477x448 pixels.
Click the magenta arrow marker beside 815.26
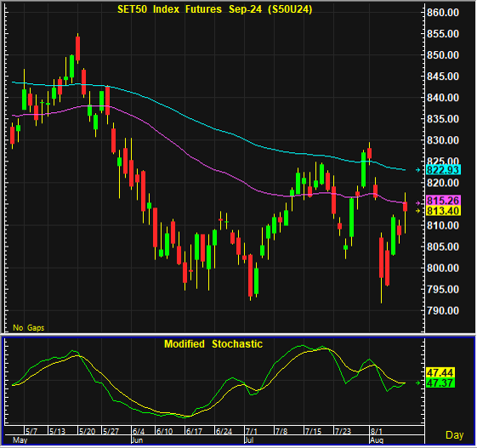(x=418, y=203)
